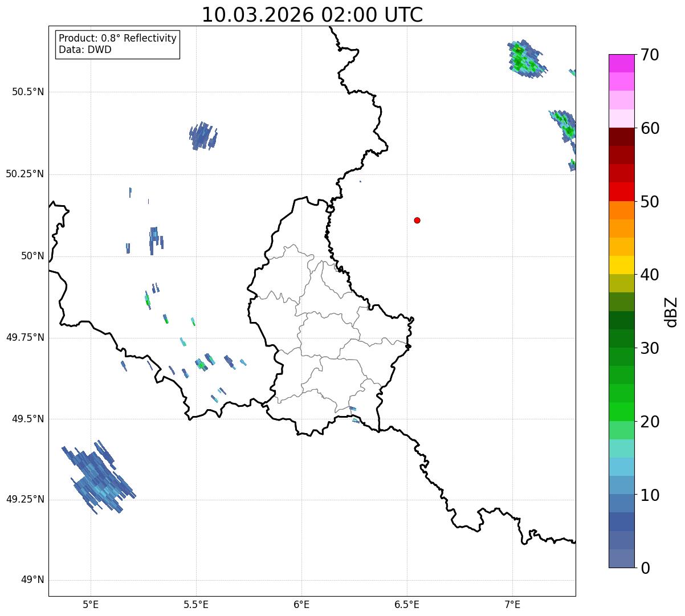The image size is (685, 616).
Task: Pick the magenta swatch at top of colorbar
Action: (621, 63)
